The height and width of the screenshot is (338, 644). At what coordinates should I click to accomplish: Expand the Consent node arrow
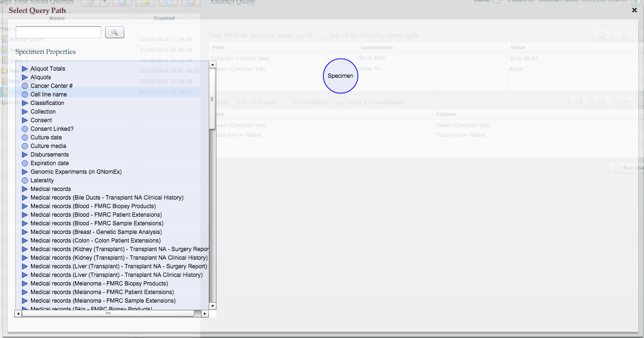[x=25, y=120]
